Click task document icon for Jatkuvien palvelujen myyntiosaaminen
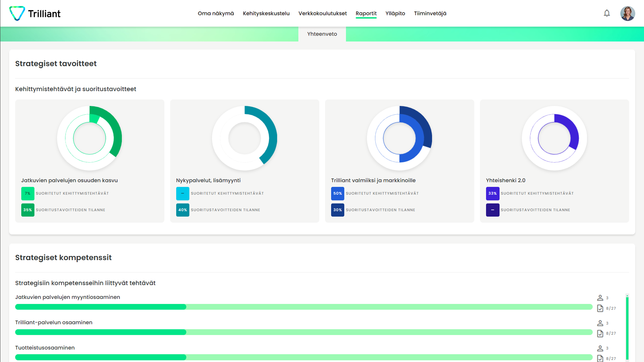 pos(600,308)
